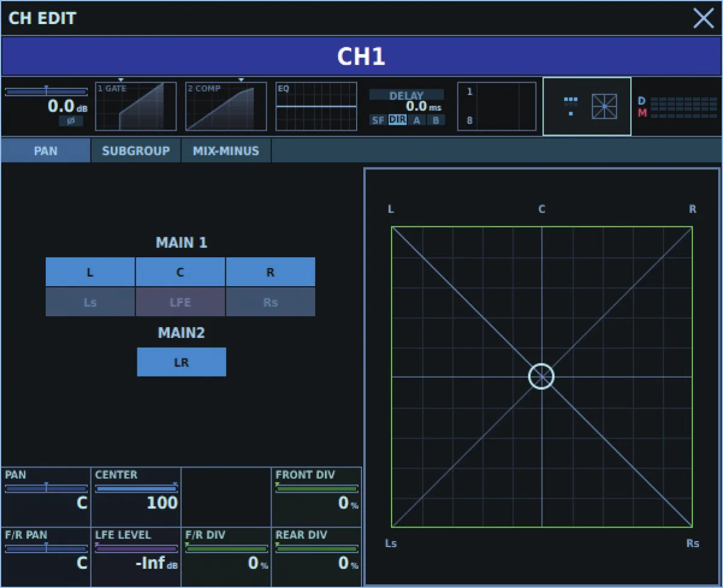
Task: Toggle the phase invert ø button
Action: [70, 121]
